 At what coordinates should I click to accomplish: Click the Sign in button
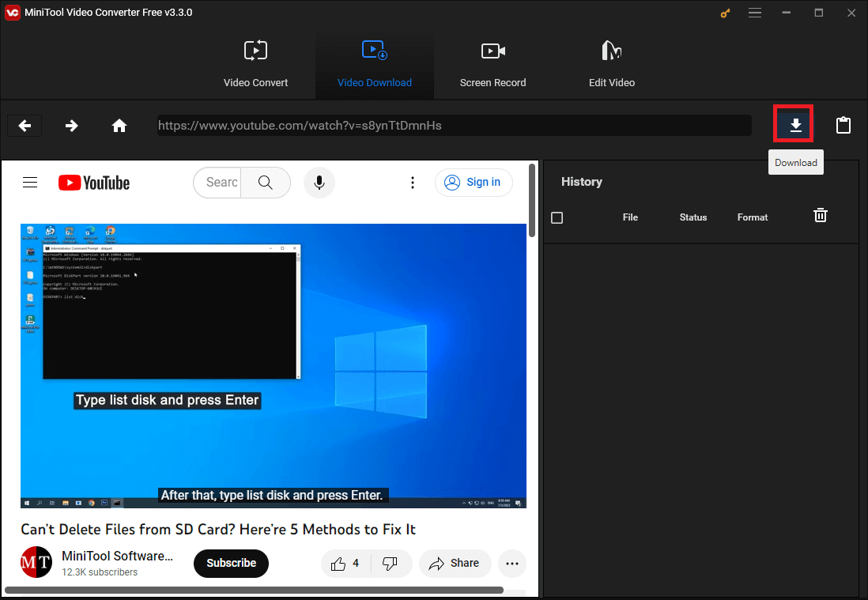(x=474, y=182)
